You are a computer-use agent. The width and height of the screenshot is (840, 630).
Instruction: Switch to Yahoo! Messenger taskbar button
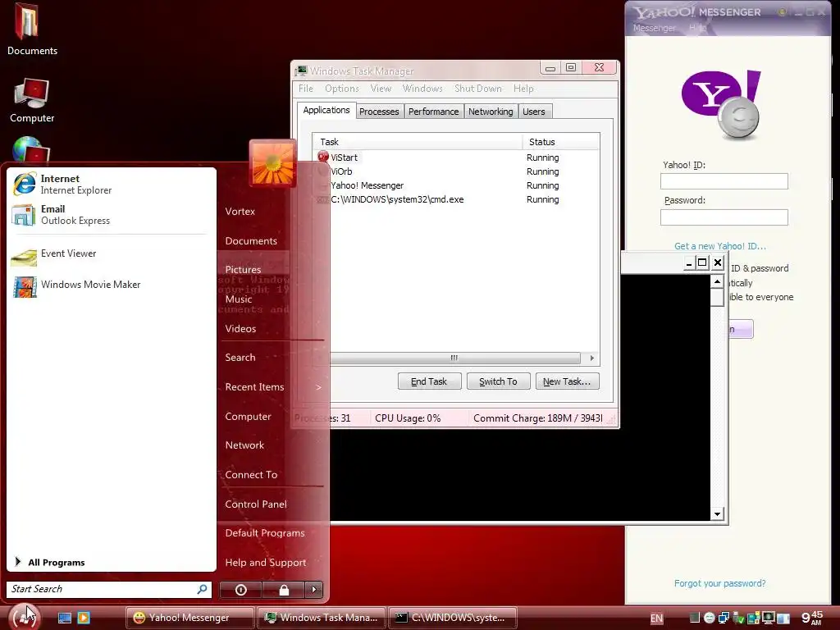pyautogui.click(x=189, y=618)
